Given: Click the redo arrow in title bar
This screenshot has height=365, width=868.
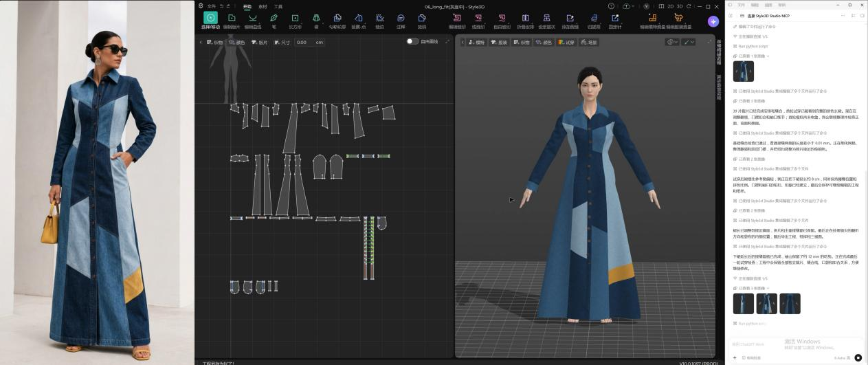Looking at the screenshot, I should click(228, 5).
